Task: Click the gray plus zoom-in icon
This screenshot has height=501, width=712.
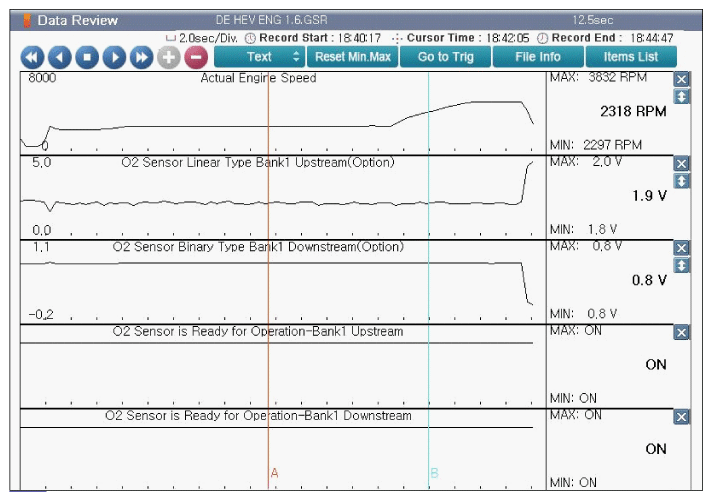Action: pos(168,57)
